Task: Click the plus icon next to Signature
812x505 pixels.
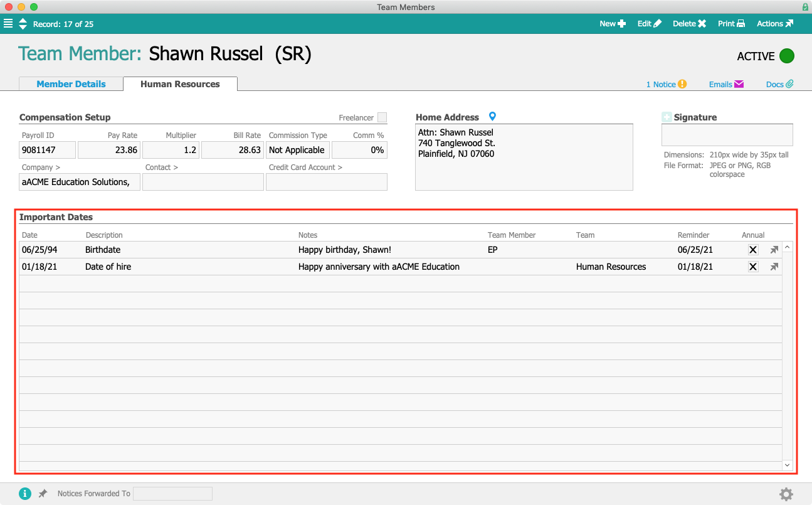Action: pyautogui.click(x=667, y=117)
